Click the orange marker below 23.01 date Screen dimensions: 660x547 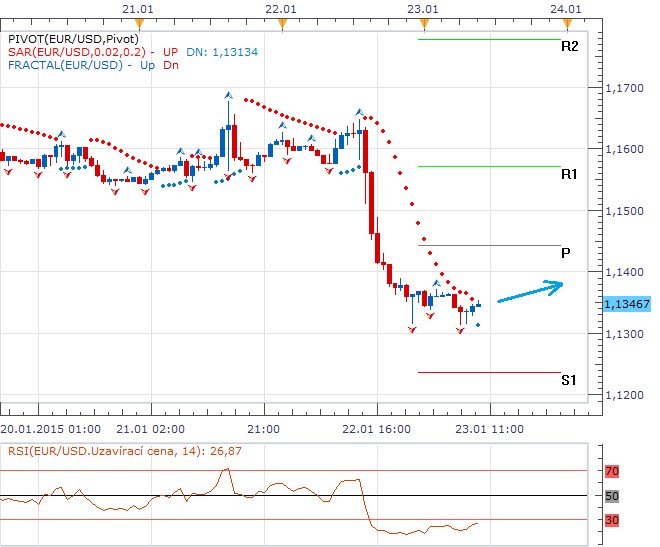click(425, 22)
